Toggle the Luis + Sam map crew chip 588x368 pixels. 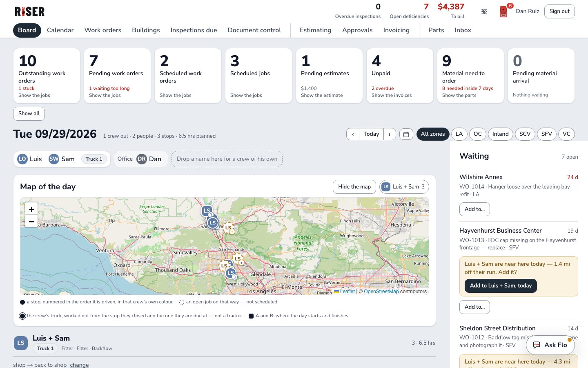point(404,187)
